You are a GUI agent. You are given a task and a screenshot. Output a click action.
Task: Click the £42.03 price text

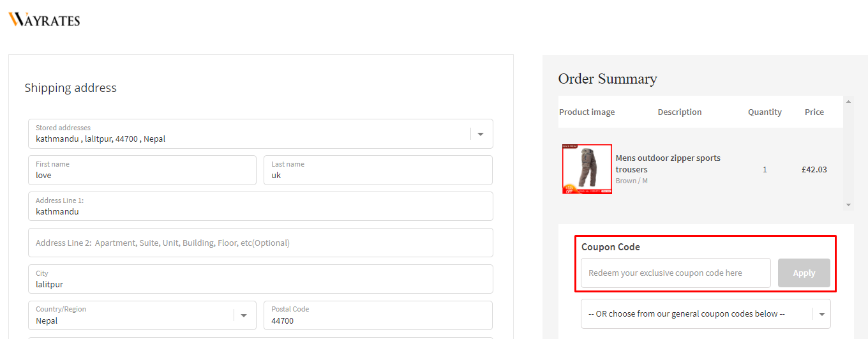point(814,170)
